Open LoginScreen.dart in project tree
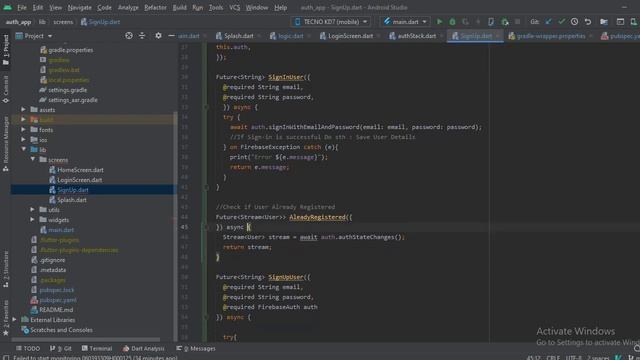This screenshot has width=640, height=360. point(79,180)
